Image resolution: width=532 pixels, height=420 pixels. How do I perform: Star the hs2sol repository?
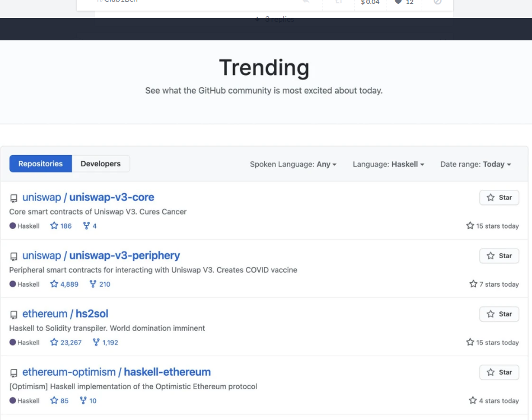[499, 314]
